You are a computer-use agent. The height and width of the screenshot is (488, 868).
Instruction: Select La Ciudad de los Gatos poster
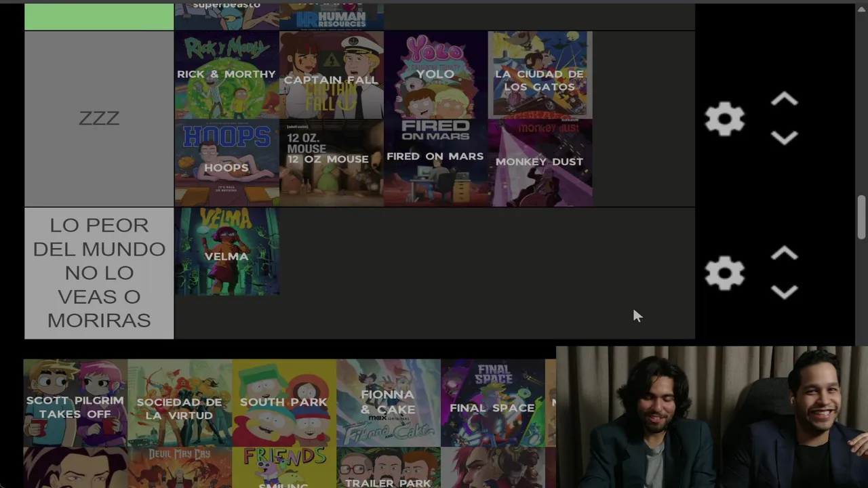pos(540,75)
